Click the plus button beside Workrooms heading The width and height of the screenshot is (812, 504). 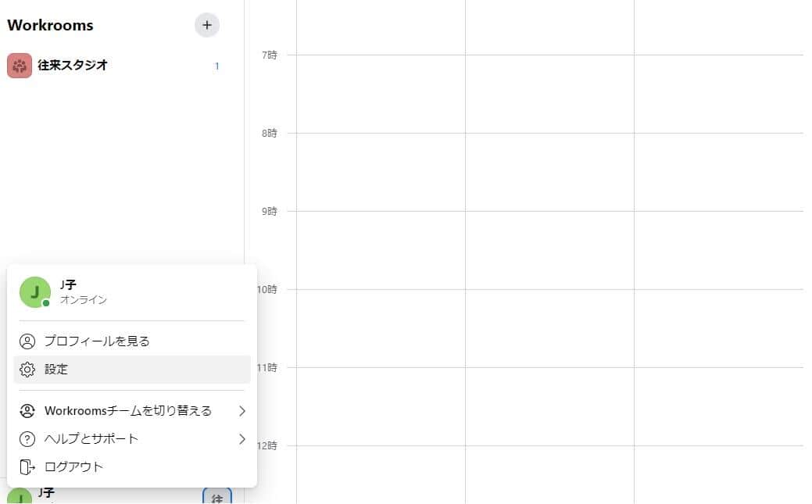click(207, 25)
